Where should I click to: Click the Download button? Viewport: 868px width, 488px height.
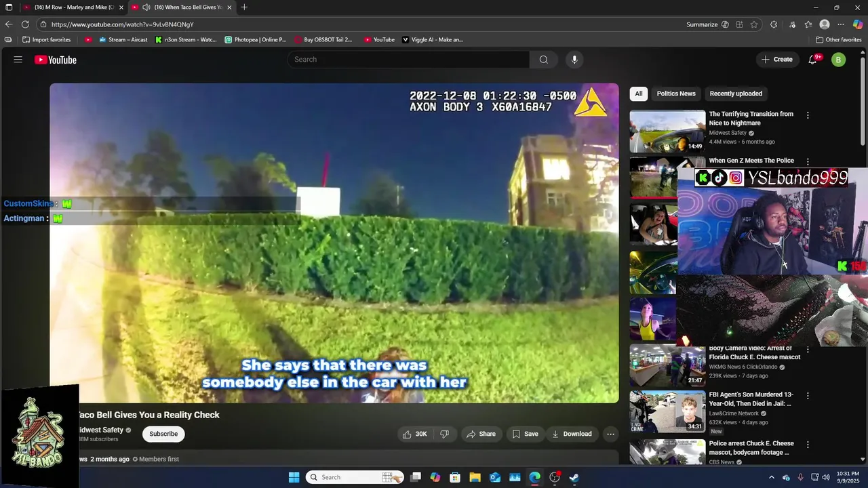click(572, 434)
